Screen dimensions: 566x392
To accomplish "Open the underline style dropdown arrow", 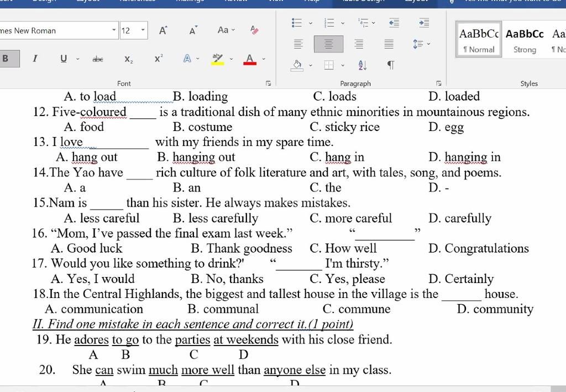I will pos(77,59).
